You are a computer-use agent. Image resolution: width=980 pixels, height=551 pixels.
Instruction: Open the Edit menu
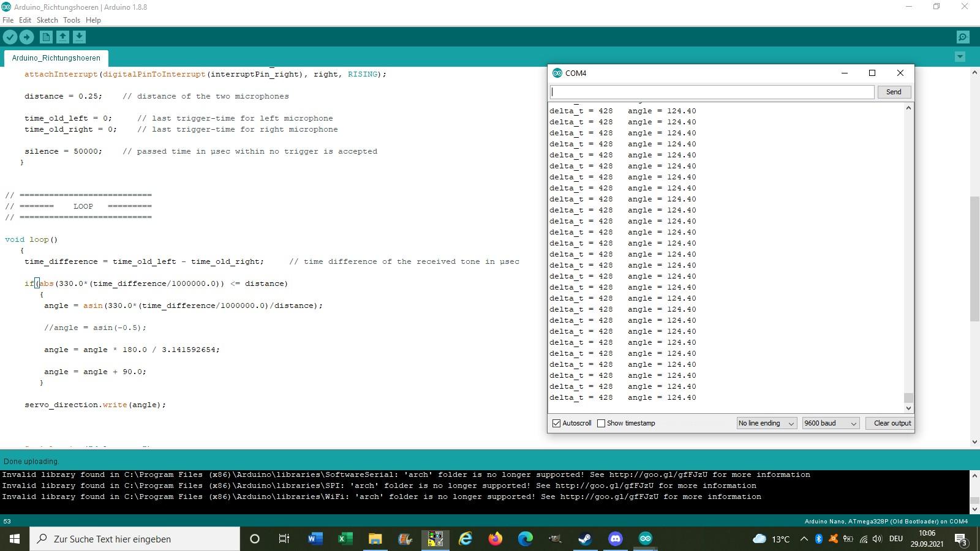pos(25,20)
